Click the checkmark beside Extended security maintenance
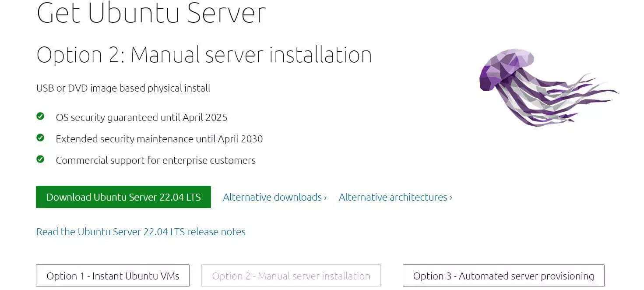This screenshot has width=644, height=290. tap(40, 138)
